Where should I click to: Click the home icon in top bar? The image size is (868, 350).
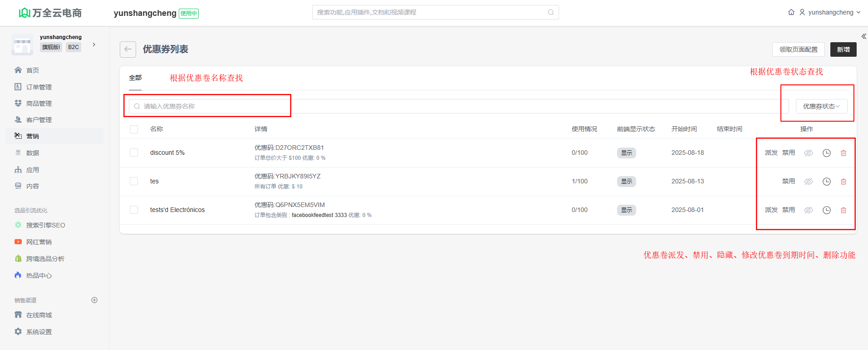(791, 12)
